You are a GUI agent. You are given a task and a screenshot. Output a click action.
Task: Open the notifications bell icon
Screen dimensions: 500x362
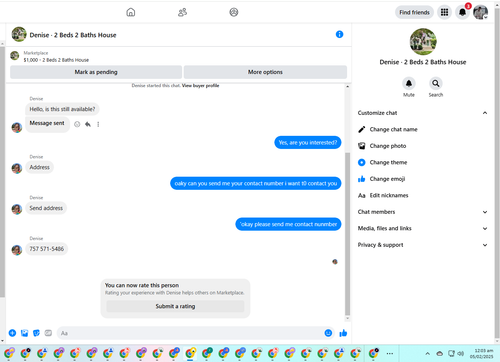(462, 12)
